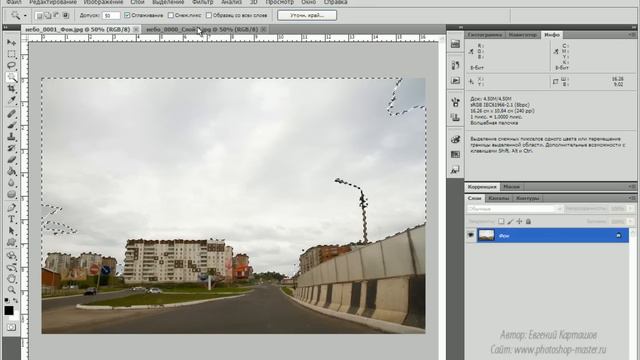
Task: Select the Pen tool
Action: pos(11,208)
